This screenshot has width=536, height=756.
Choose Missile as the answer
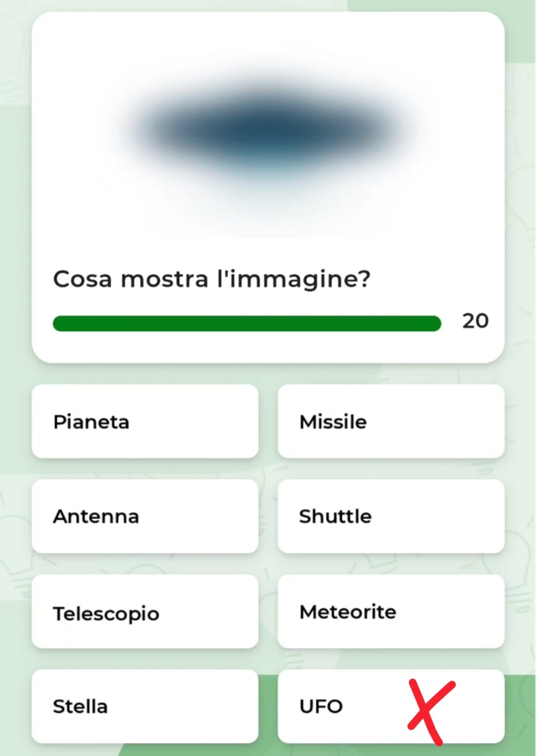click(391, 421)
